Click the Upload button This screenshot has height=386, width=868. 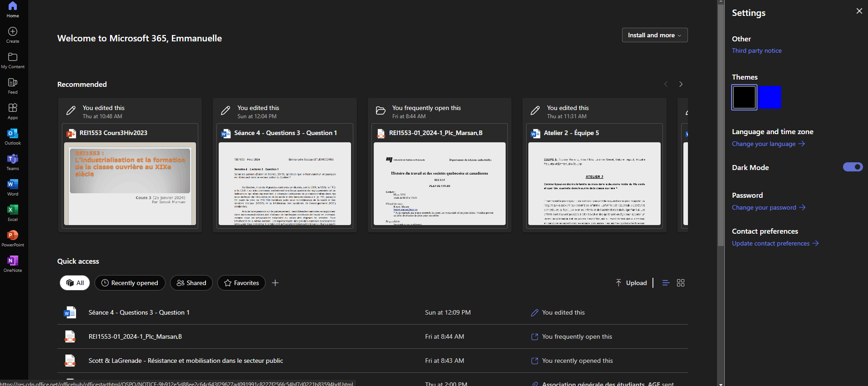coord(631,283)
